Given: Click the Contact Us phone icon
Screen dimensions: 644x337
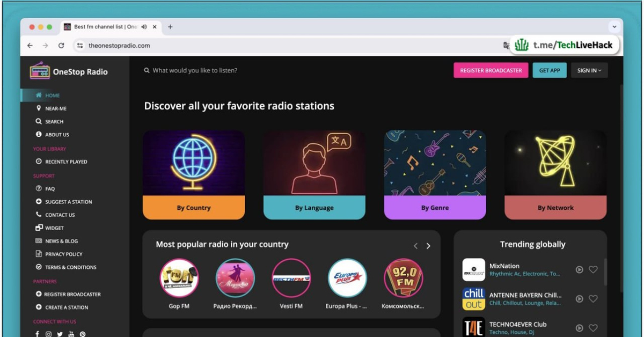Looking at the screenshot, I should 39,215.
